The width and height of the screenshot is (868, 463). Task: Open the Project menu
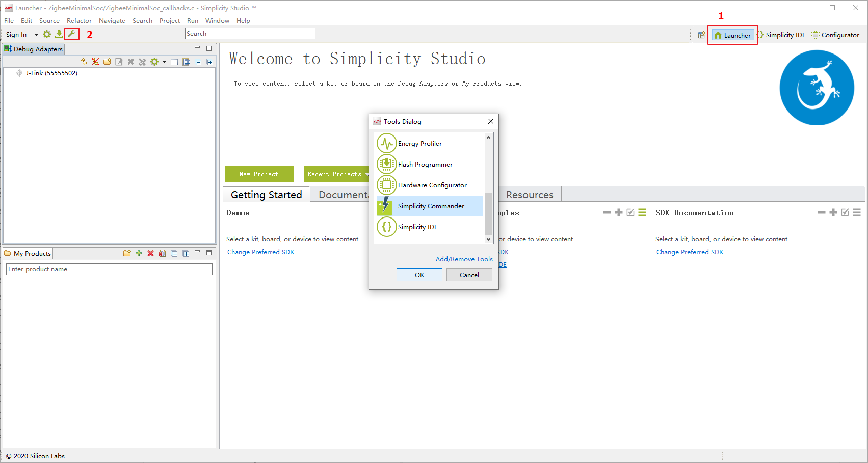pos(169,21)
